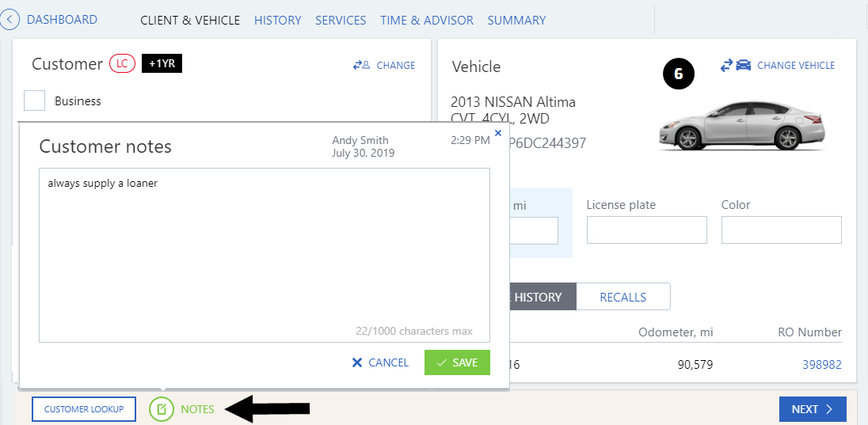Close the Customer notes popup

(x=498, y=133)
